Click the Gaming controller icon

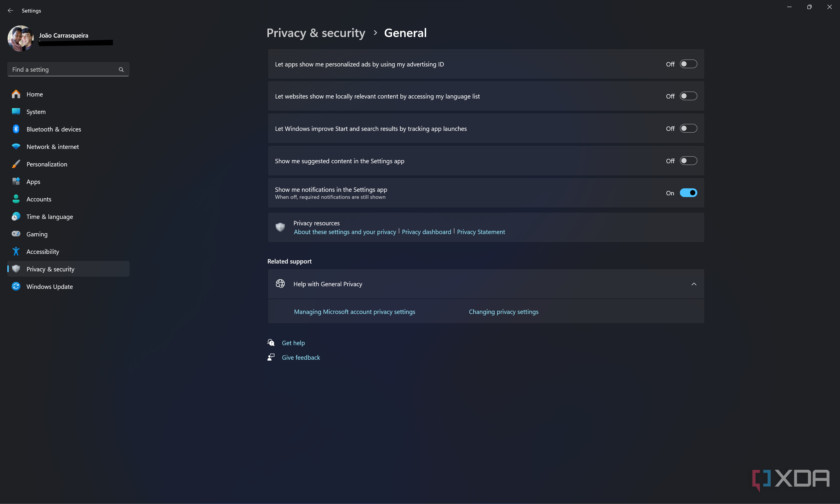coord(16,234)
